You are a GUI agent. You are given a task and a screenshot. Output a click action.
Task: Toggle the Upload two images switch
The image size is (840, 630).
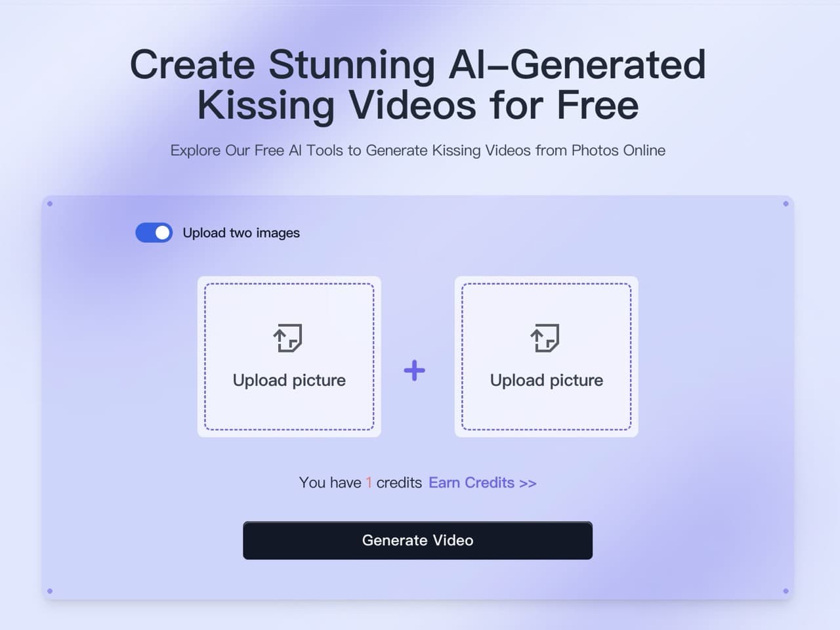[x=154, y=232]
